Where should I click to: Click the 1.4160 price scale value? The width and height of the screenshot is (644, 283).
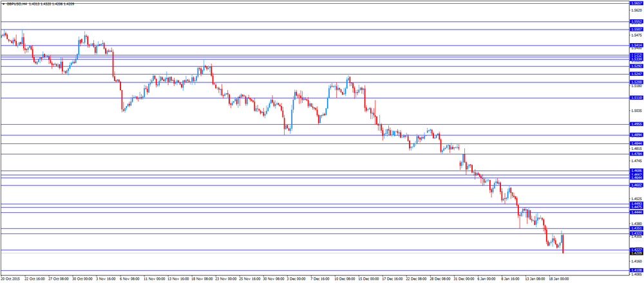point(636,261)
